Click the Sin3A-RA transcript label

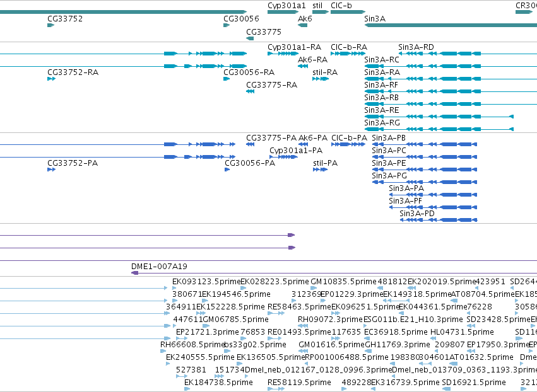pyautogui.click(x=382, y=72)
